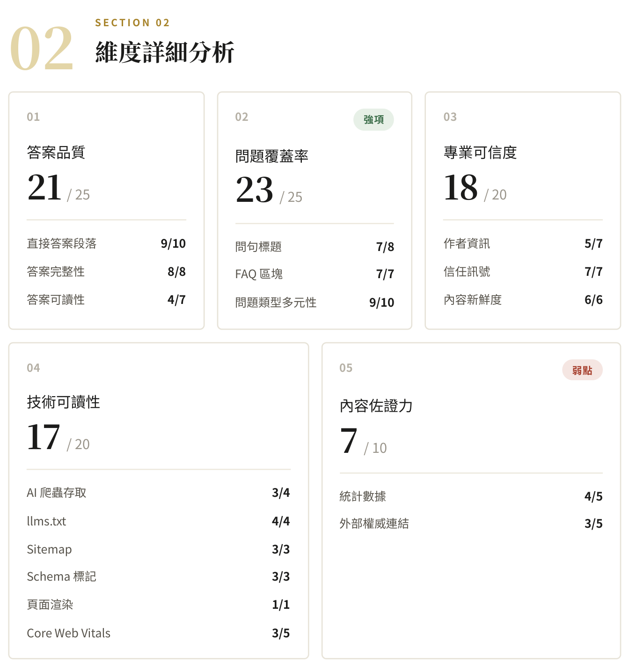The image size is (629, 672).
Task: Select the FAQ 區塊 row label
Action: [x=259, y=274]
